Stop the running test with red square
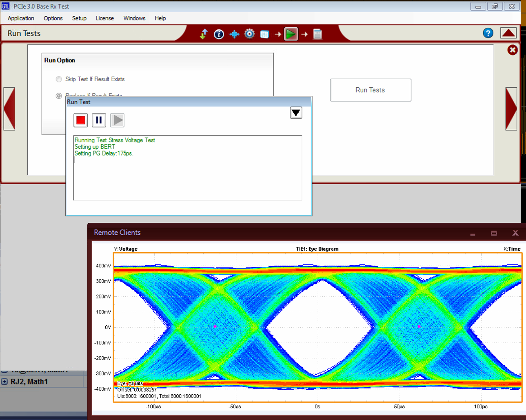This screenshot has width=526, height=420. click(81, 120)
